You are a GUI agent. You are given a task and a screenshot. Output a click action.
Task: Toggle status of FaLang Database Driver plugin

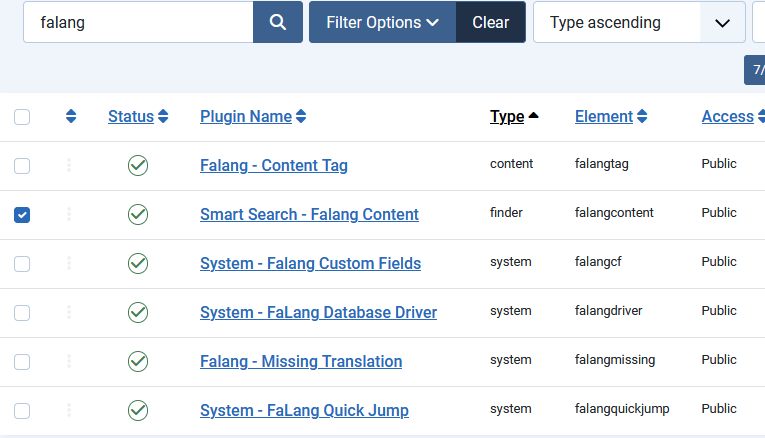click(138, 312)
